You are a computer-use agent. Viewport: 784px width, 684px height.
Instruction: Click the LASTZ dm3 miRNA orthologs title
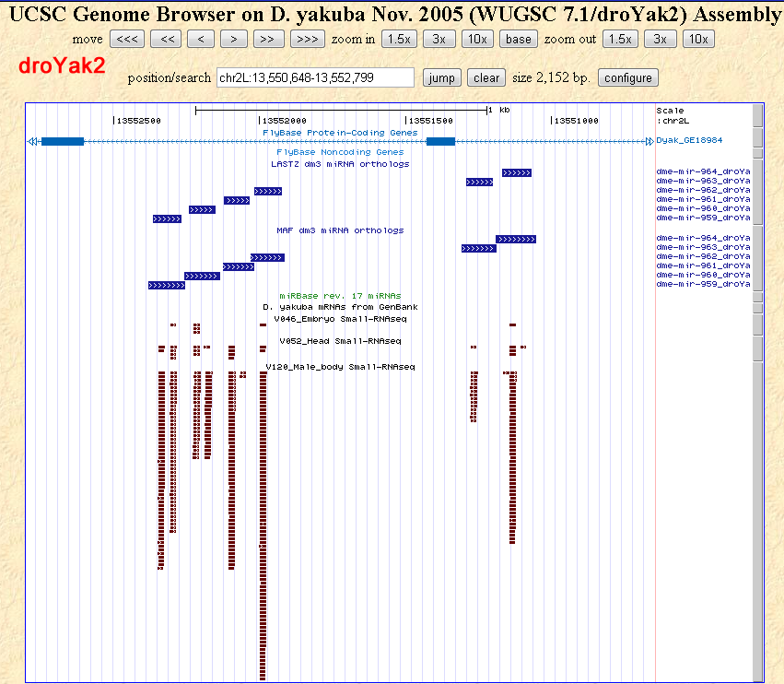coord(340,164)
